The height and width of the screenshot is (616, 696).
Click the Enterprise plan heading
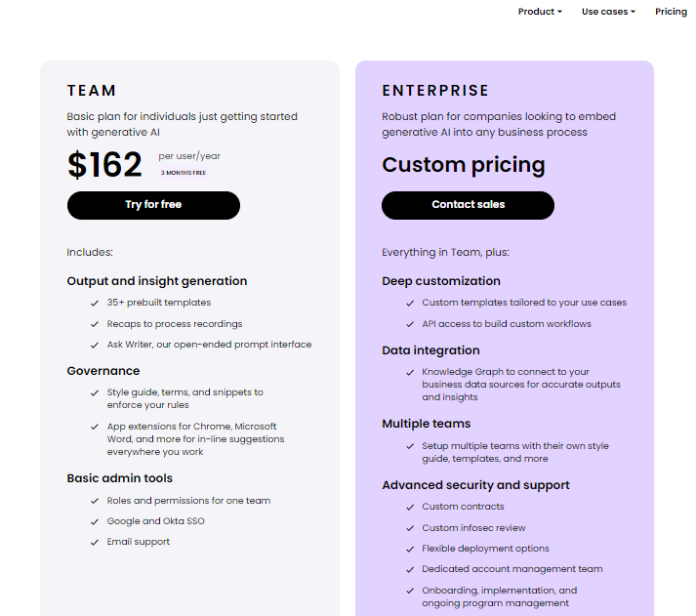pos(435,91)
